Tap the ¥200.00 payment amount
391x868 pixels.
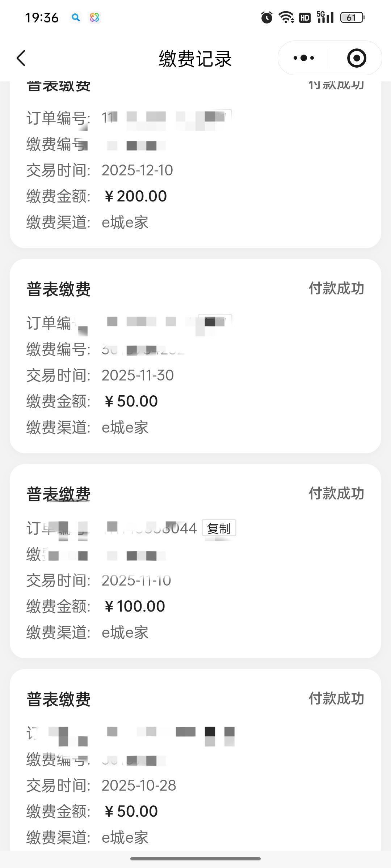pyautogui.click(x=135, y=196)
